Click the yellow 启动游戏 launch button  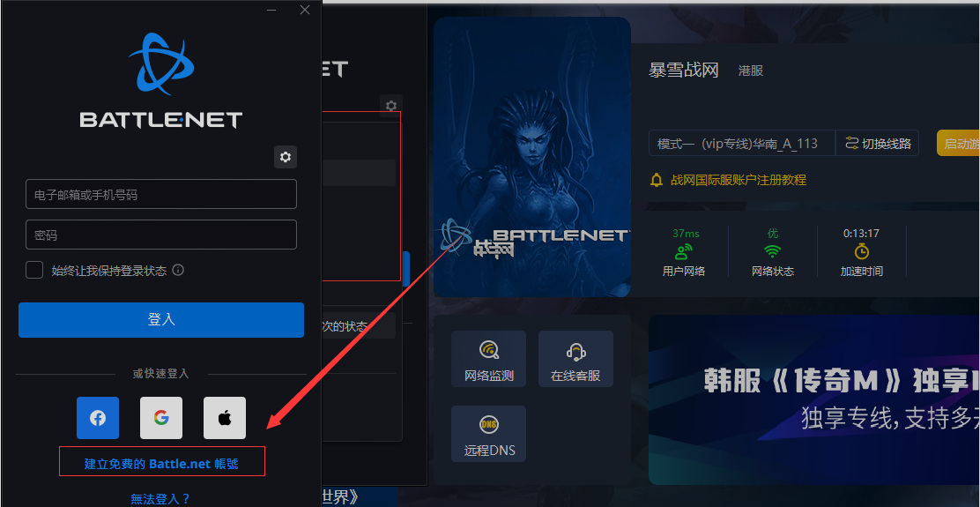click(958, 143)
